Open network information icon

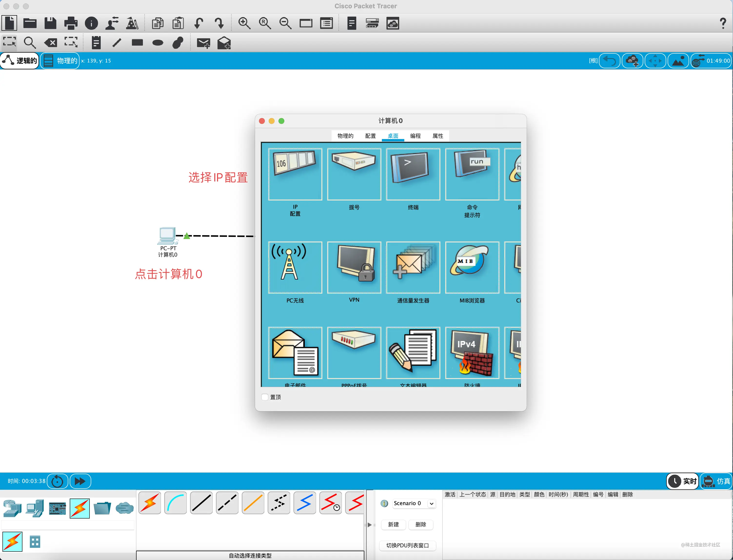[91, 23]
